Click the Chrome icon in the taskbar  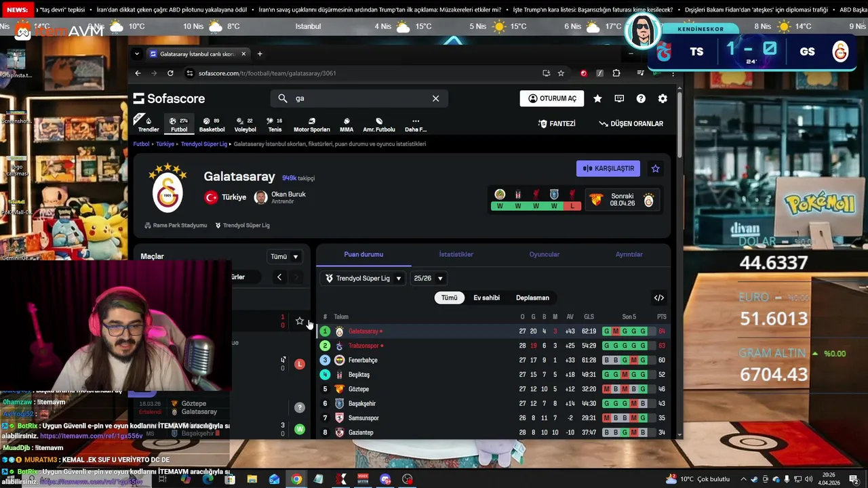pos(296,479)
